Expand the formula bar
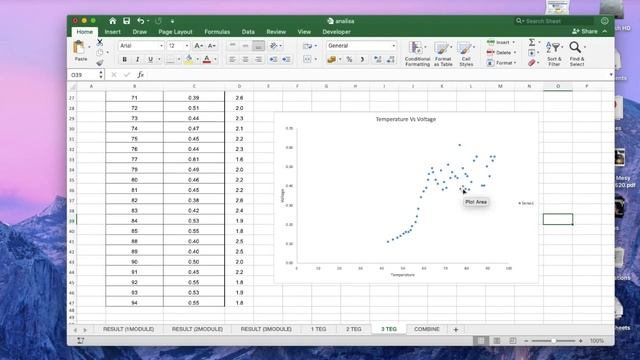The width and height of the screenshot is (640, 360). [611, 75]
